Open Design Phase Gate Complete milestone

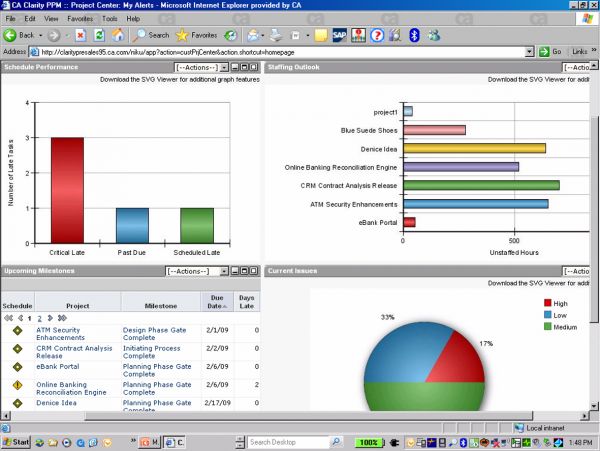point(154,334)
